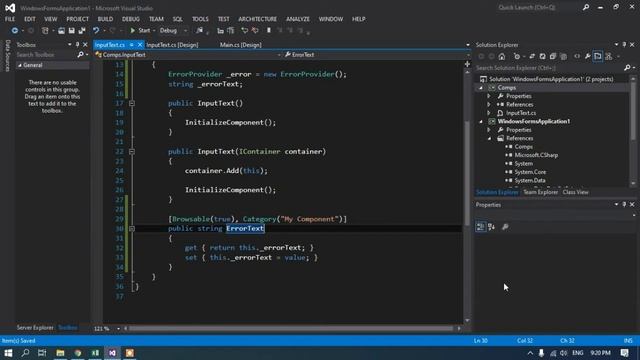Collapse the InputText(IContainer) constructor at line 22
The width and height of the screenshot is (640, 360).
132,151
